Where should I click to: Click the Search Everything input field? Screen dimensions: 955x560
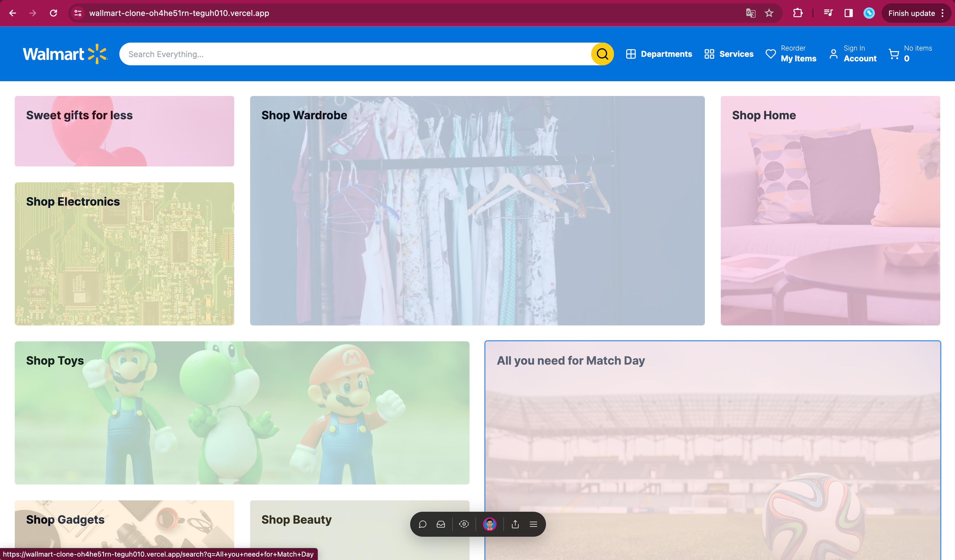coord(355,54)
